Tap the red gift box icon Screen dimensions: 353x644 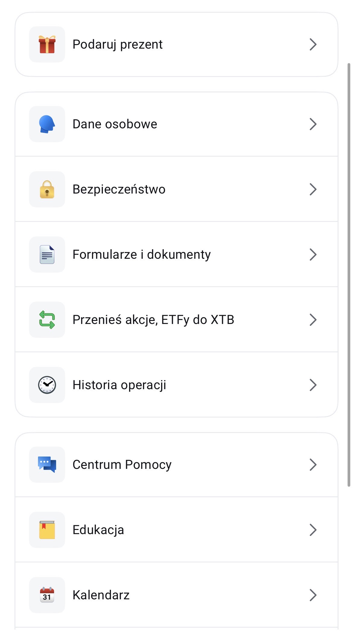pos(47,44)
